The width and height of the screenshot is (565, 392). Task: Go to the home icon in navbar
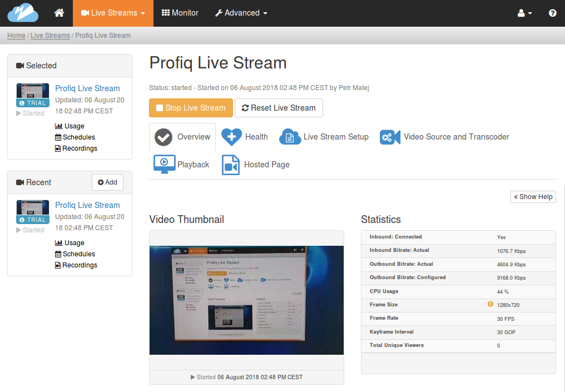(59, 13)
